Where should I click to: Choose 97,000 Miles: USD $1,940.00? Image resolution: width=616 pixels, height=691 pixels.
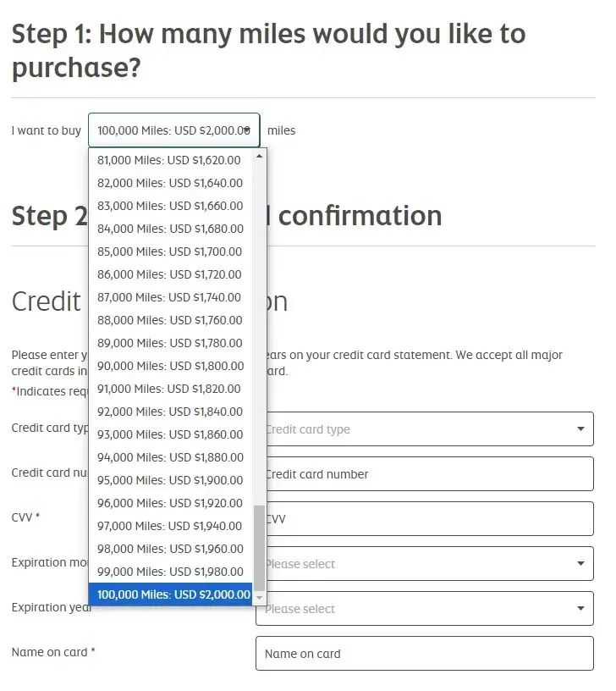(x=169, y=526)
